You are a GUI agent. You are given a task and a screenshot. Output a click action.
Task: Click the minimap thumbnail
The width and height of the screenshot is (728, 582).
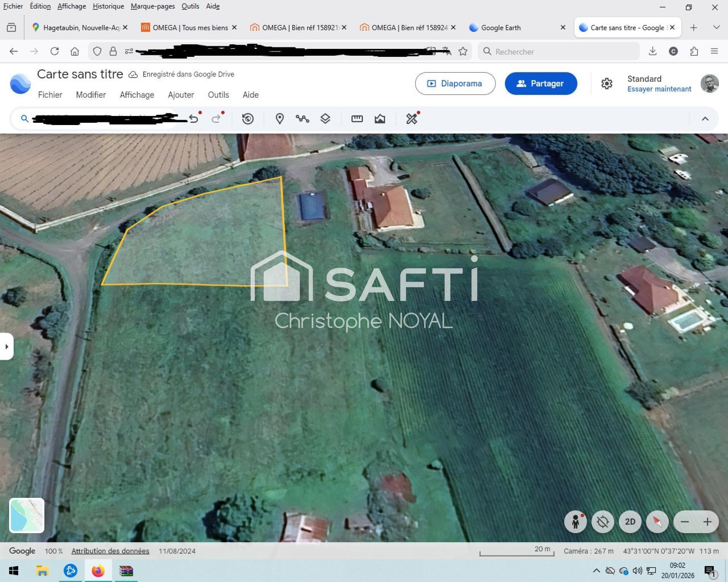point(27,515)
